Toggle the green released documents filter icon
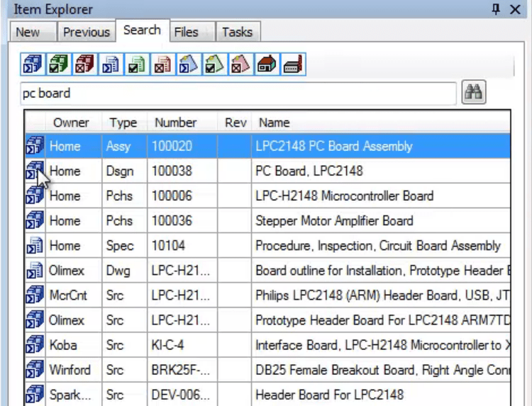 (x=137, y=64)
